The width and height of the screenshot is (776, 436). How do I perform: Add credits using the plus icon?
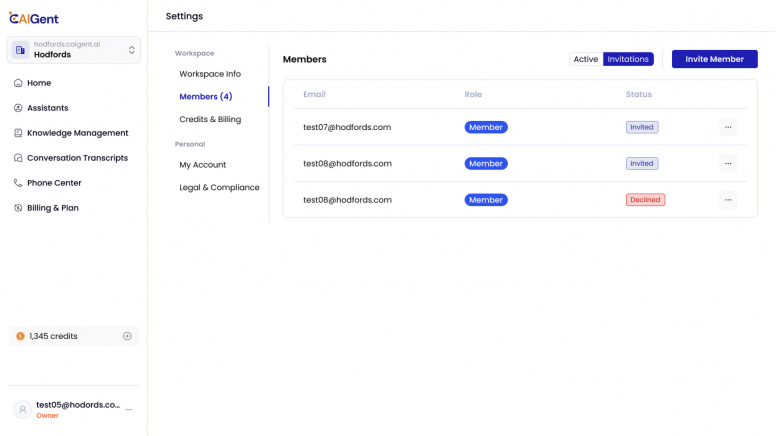(x=127, y=336)
